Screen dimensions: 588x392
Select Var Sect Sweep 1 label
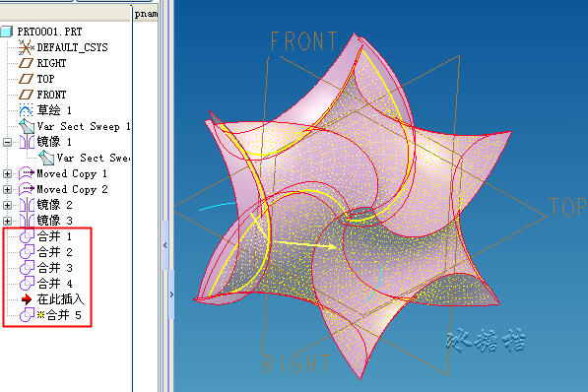84,126
